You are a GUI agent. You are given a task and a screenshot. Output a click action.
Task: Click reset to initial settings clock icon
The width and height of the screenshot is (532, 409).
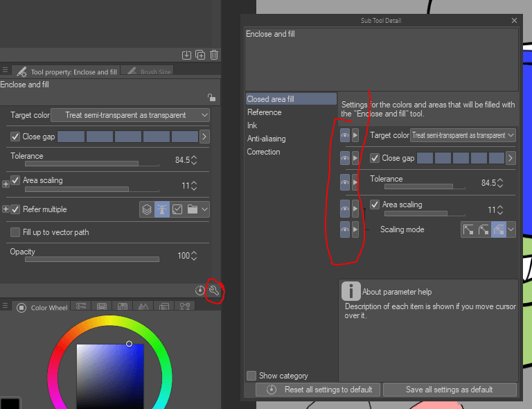[199, 290]
